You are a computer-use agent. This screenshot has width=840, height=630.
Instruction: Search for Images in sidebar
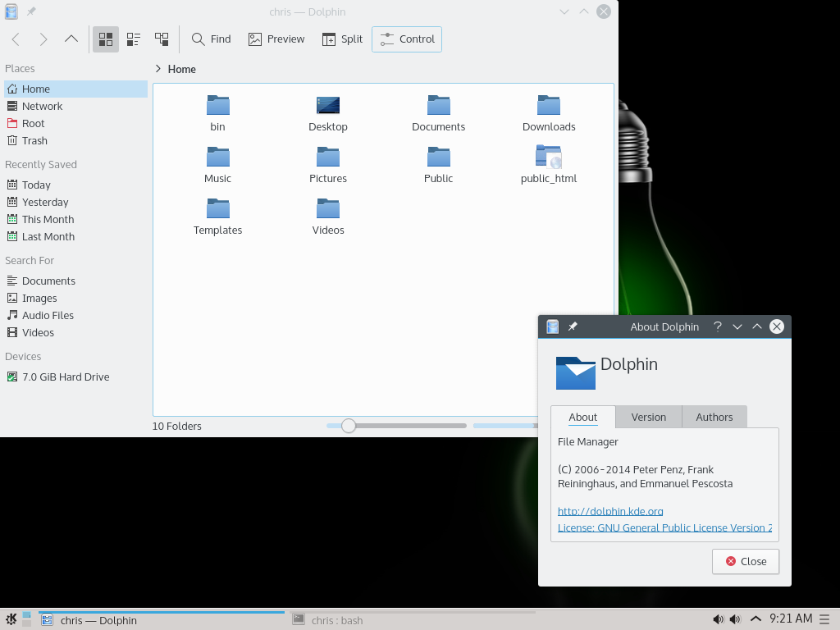click(x=75, y=298)
